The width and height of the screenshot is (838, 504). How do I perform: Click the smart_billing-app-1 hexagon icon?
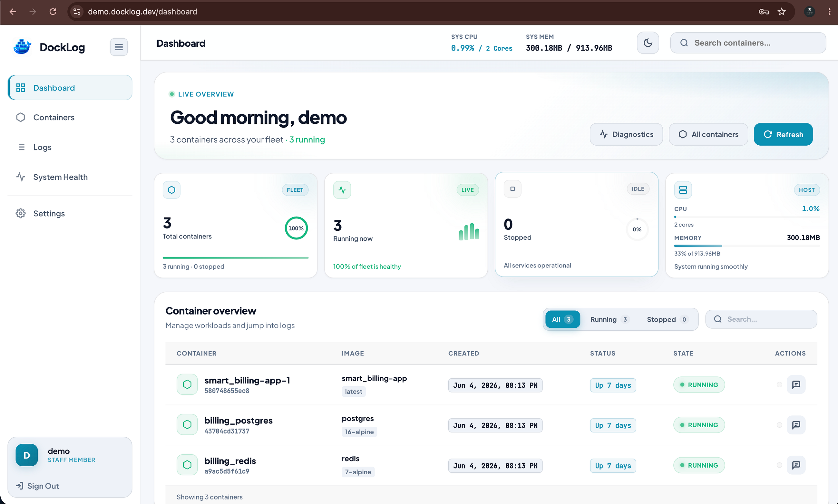[187, 384]
